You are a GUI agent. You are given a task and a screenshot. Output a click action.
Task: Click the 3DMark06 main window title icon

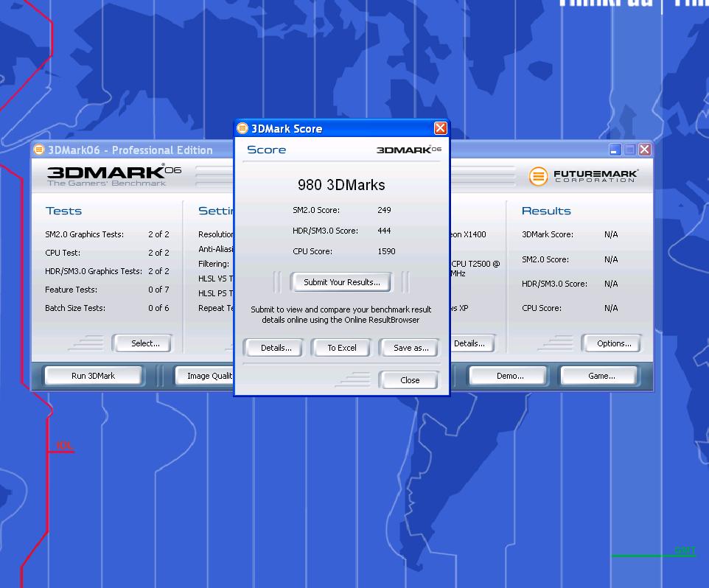point(39,150)
